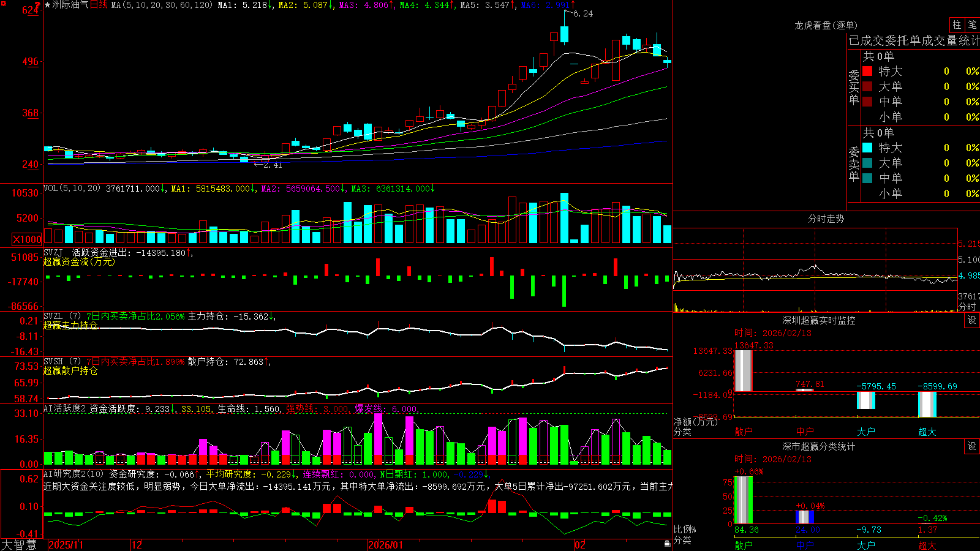Screen dimensions: 980x551
Task: Click the -5795.45 大户 net amount bar
Action: coord(865,400)
